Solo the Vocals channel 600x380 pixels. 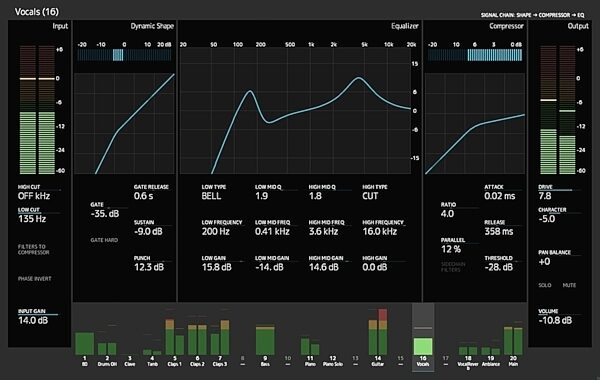545,285
